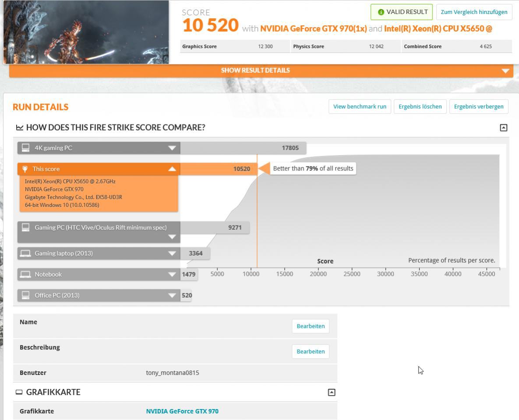Screen dimensions: 519x420
Task: Click the Intel Xeon CPU X5650 header link
Action: [x=438, y=29]
